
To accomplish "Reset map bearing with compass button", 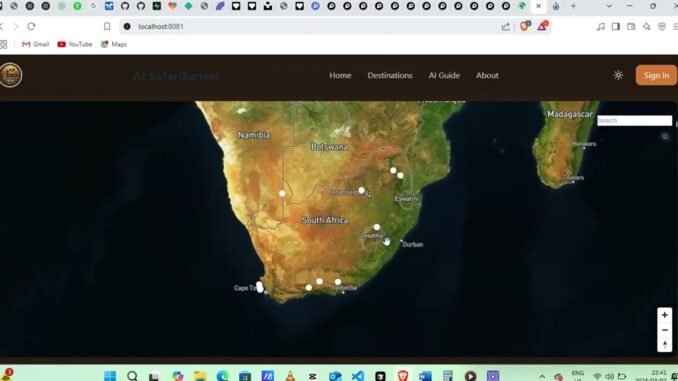I will pyautogui.click(x=665, y=345).
